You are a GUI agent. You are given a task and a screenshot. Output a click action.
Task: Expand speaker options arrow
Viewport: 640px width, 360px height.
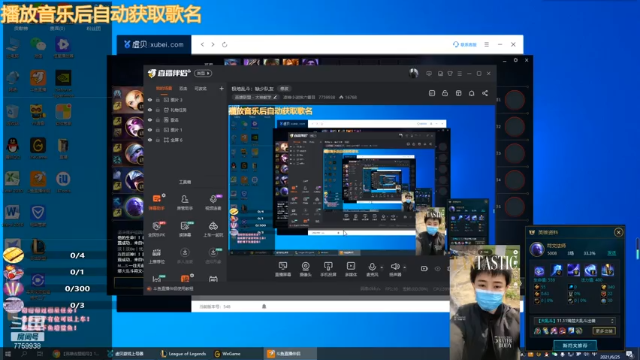[x=404, y=267]
